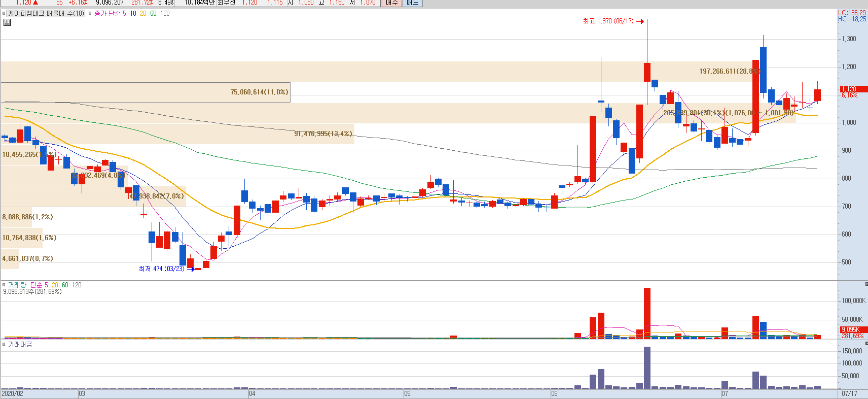Click the volume 120-day average label
Screen dimensions: 868x399
point(77,285)
